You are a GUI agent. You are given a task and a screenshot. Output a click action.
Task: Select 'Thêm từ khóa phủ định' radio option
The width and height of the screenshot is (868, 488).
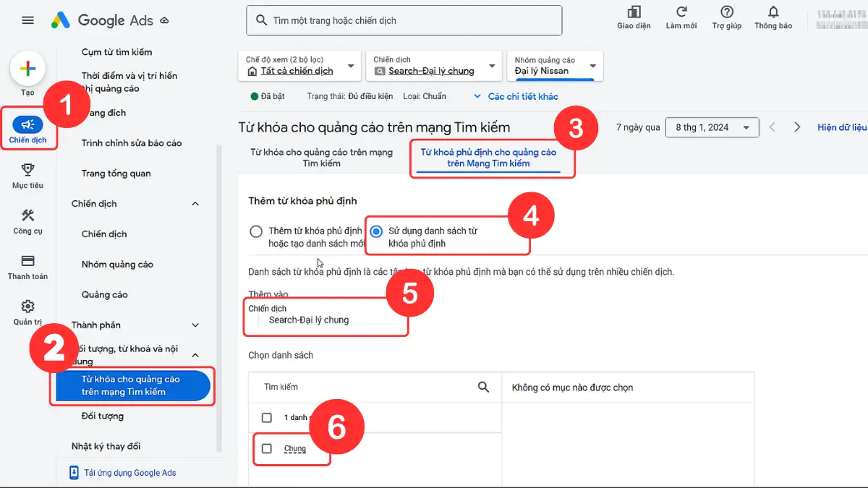pyautogui.click(x=255, y=232)
